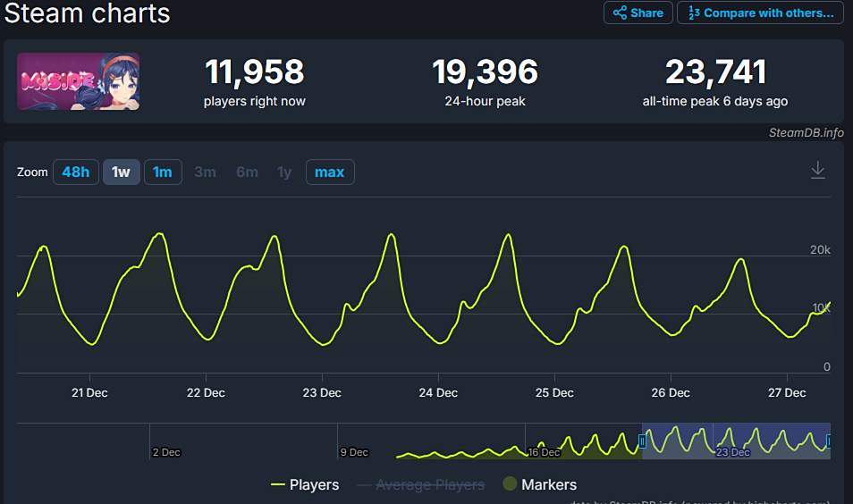Viewport: 853px width, 504px height.
Task: Select the 1y zoom range
Action: click(x=284, y=172)
